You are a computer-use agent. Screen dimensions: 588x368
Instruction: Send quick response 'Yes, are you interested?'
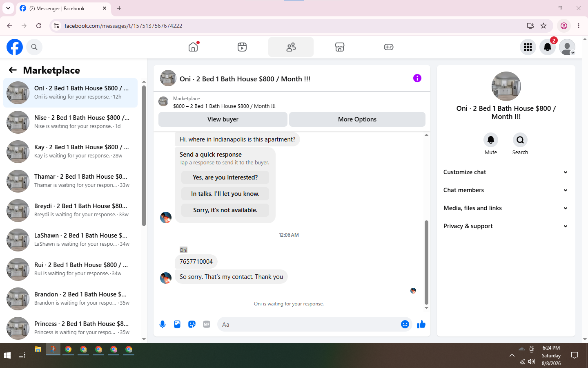tap(225, 177)
